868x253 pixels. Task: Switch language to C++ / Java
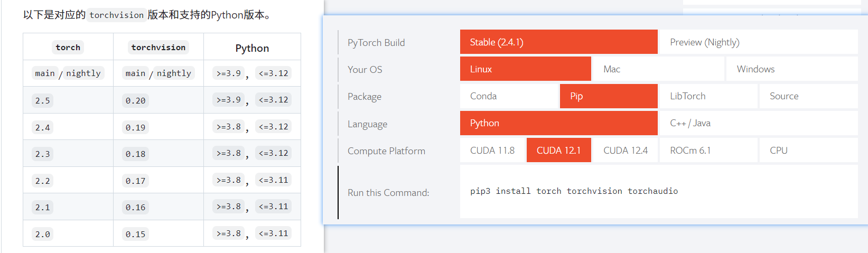pos(759,123)
